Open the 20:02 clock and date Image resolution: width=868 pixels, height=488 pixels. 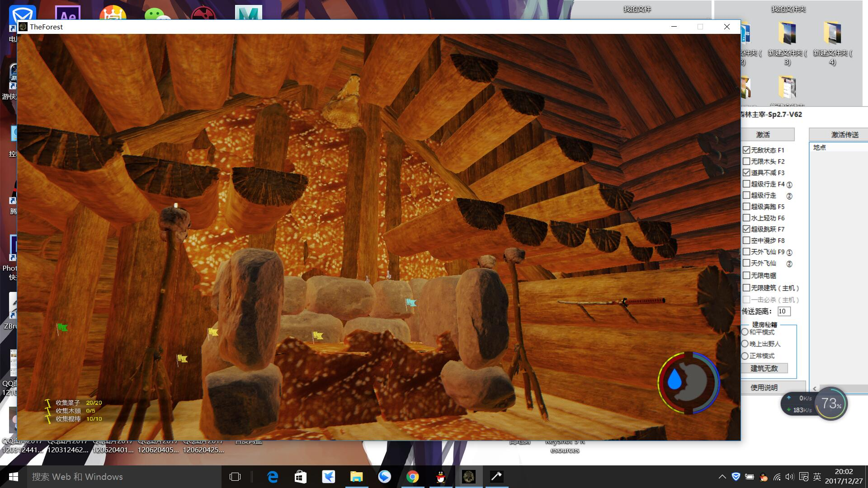pos(844,477)
